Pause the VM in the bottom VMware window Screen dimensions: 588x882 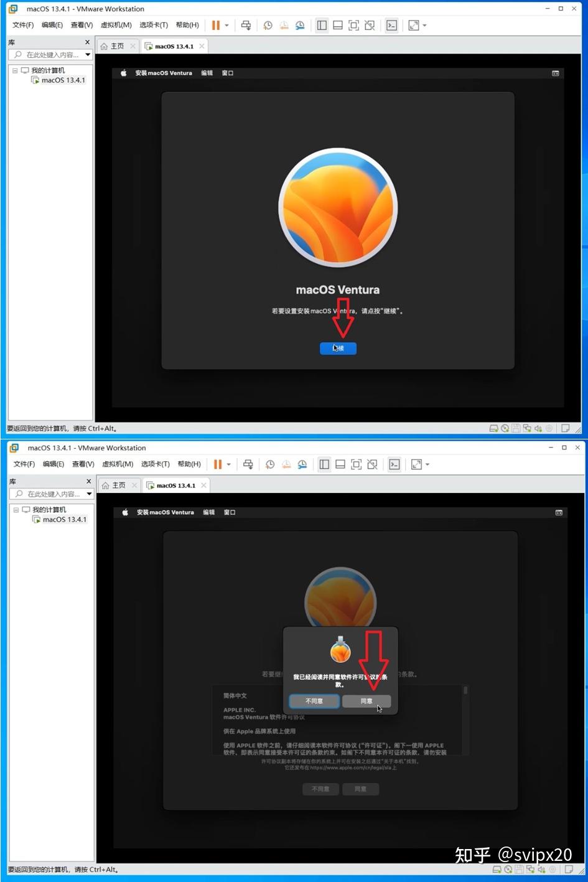click(217, 464)
